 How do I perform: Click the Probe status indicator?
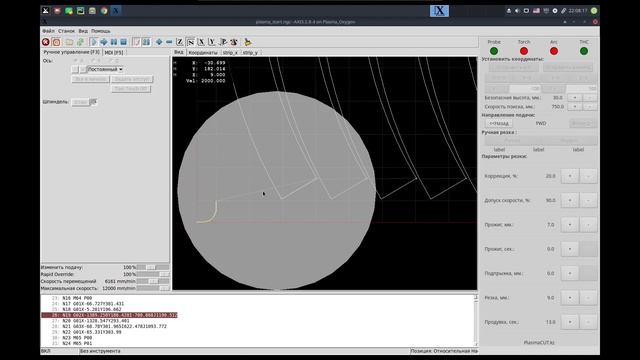[x=494, y=51]
